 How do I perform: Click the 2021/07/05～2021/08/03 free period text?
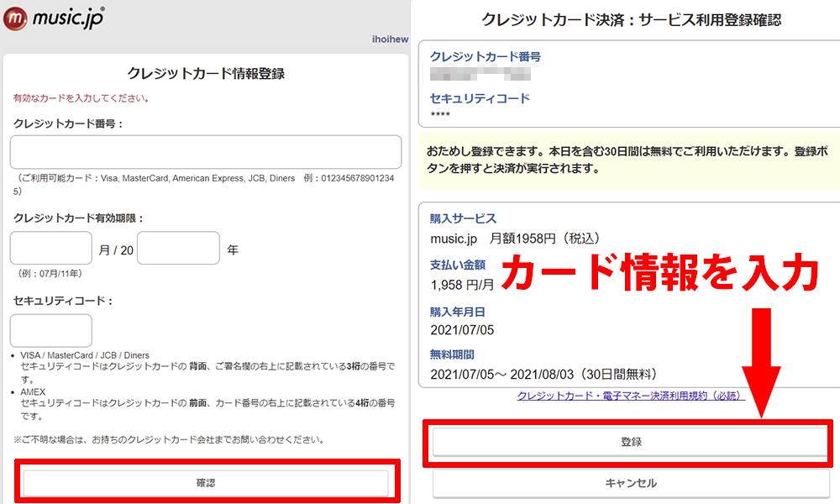[543, 375]
